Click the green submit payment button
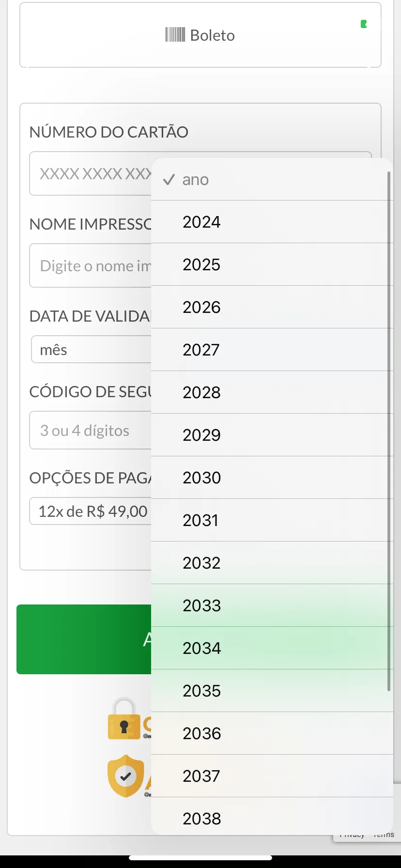The width and height of the screenshot is (401, 868). [84, 639]
